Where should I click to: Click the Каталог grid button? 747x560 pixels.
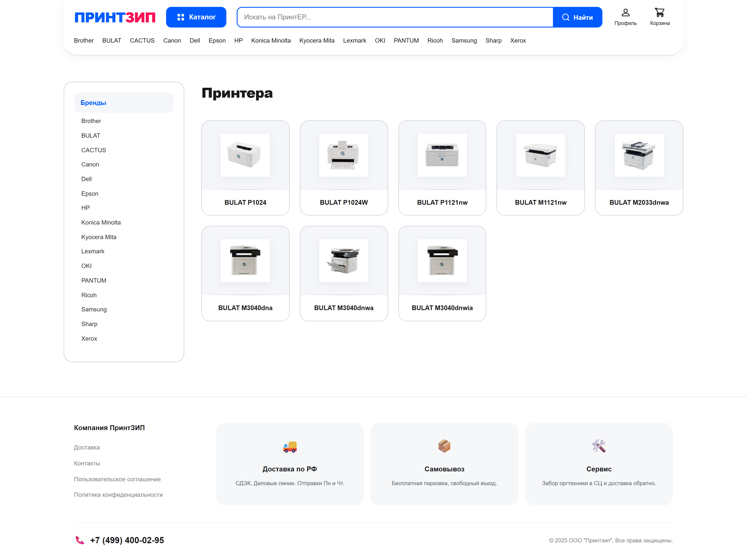pyautogui.click(x=196, y=17)
